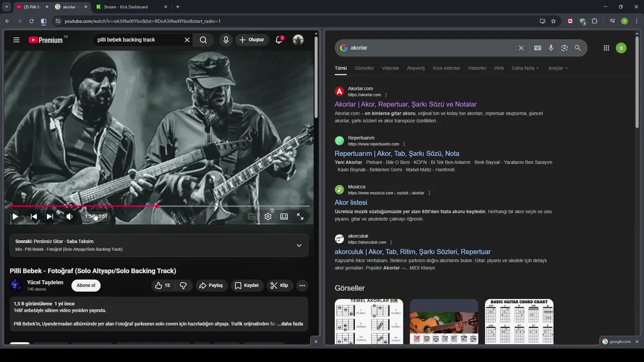
Task: Open the YouTube hamburger guide menu
Action: point(17,40)
